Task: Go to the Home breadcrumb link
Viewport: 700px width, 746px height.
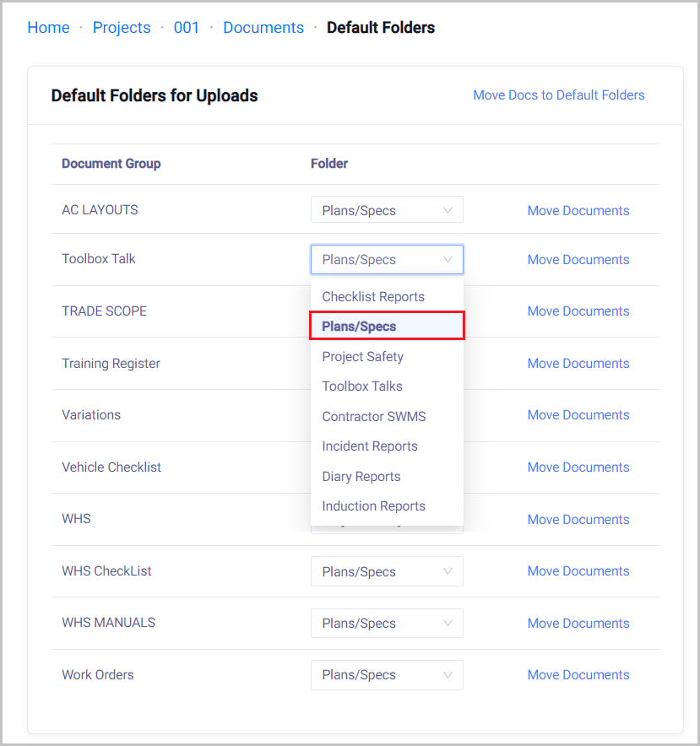Action: click(x=48, y=28)
